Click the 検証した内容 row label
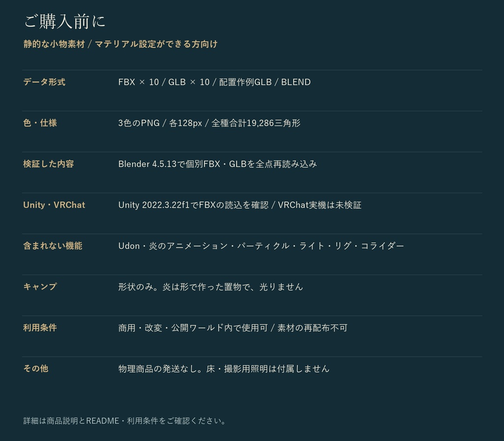The image size is (504, 441). click(49, 164)
